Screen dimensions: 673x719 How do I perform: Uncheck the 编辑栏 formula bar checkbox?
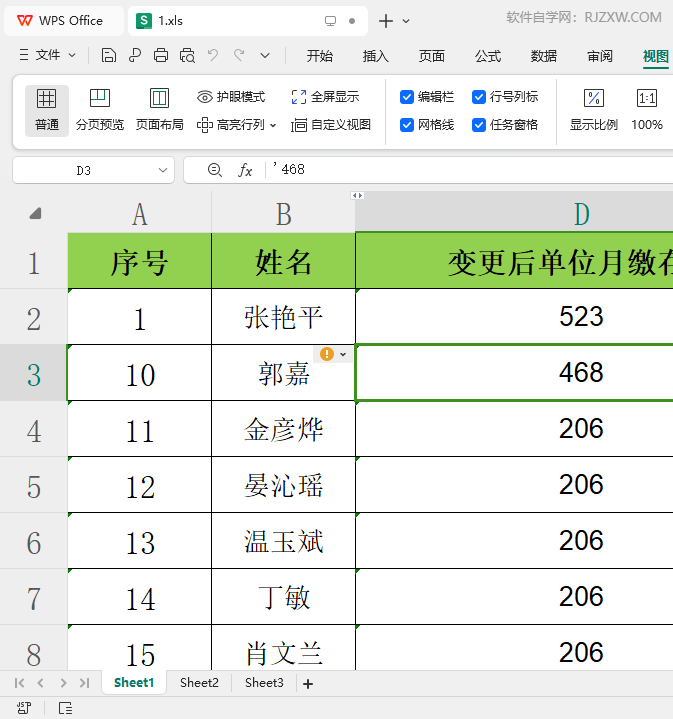[x=407, y=97]
